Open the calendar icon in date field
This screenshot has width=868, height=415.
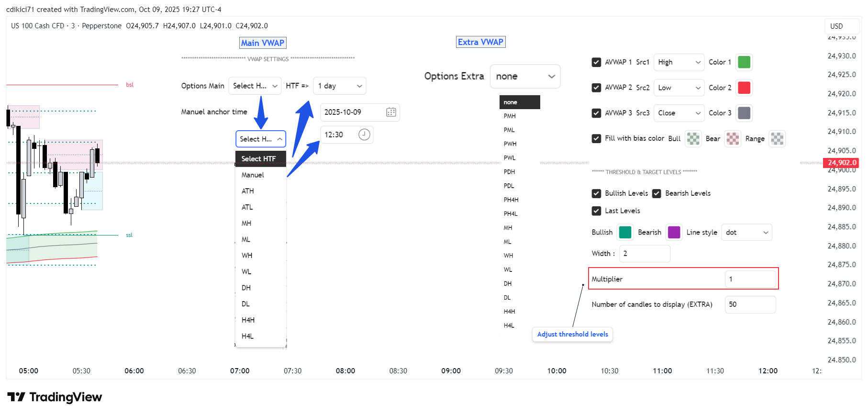pyautogui.click(x=391, y=112)
